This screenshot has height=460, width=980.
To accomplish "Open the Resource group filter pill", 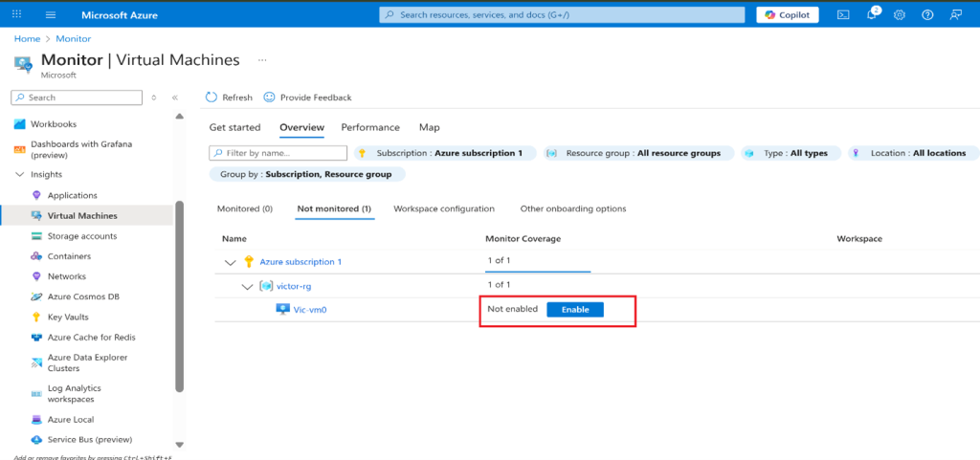I will [638, 153].
